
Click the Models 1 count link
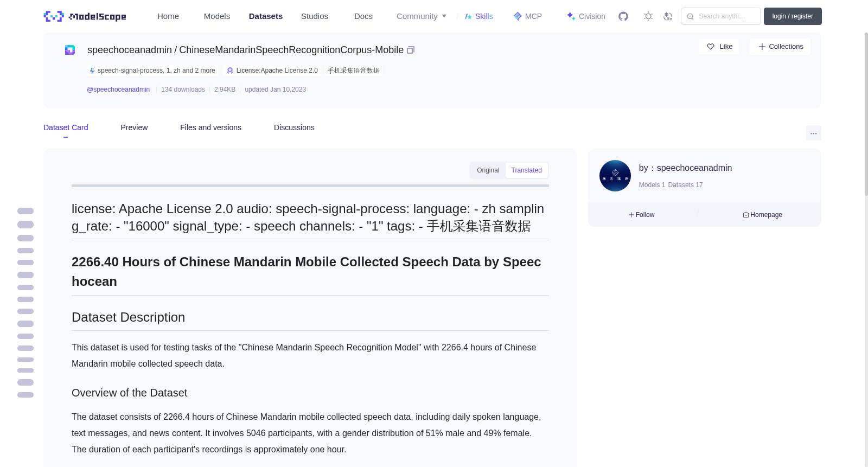coord(652,185)
